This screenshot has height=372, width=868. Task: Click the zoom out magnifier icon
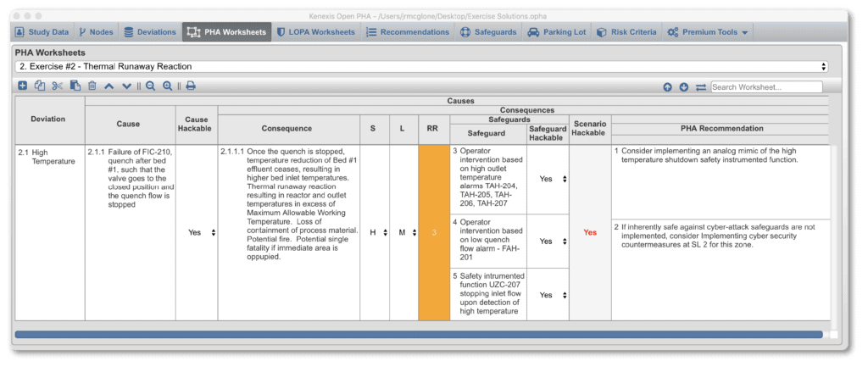tap(150, 86)
